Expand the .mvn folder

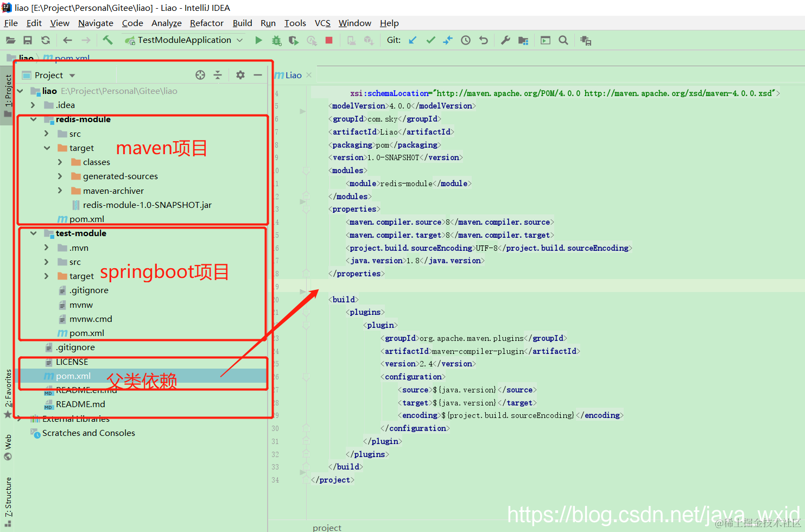tap(47, 248)
